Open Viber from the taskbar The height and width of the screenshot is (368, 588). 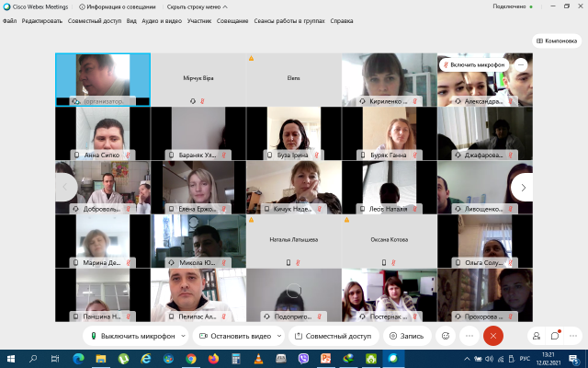tap(303, 359)
